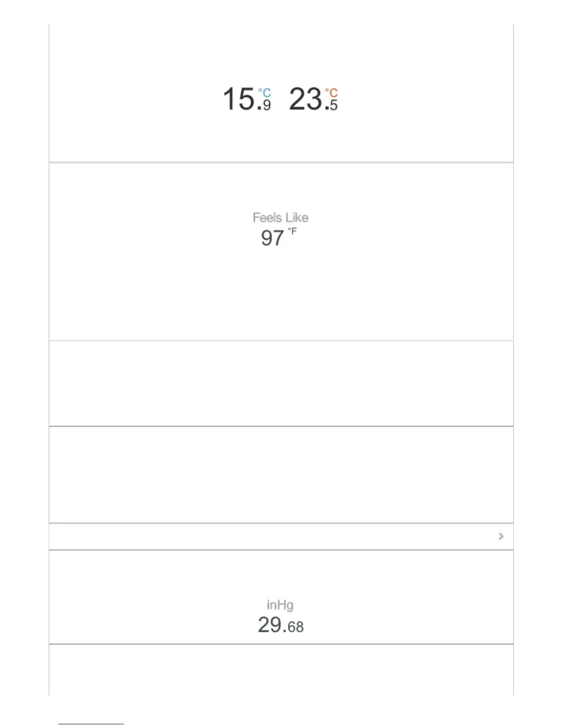563x728 pixels.
Task: Click the decimal .9 of low temperature
Action: 265,105
